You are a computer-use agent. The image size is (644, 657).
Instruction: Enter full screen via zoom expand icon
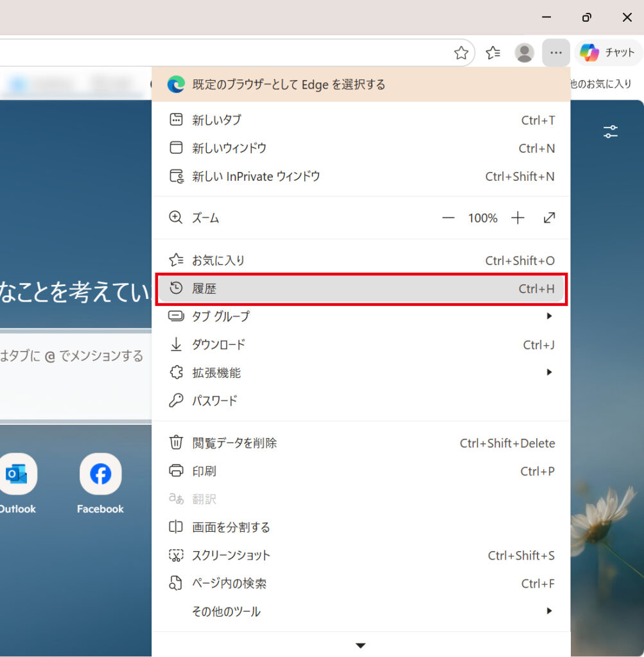click(549, 218)
